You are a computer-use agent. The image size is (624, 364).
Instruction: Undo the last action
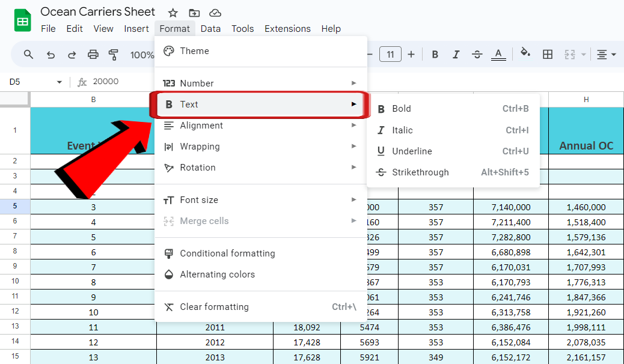(x=50, y=54)
